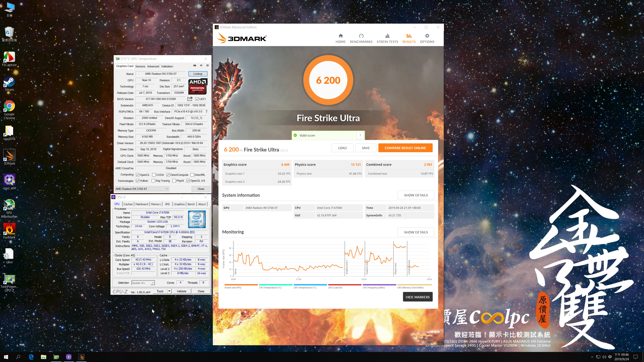
Task: Click the GPU Name field in GPU-Z
Action: (x=161, y=74)
